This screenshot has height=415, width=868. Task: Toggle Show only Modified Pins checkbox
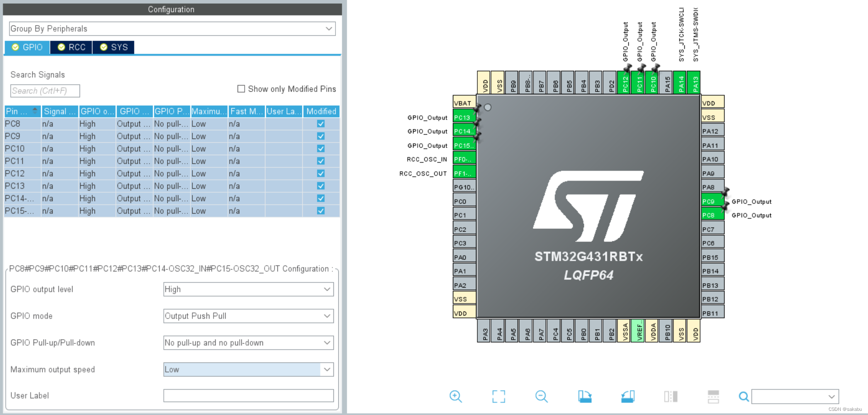coord(241,89)
